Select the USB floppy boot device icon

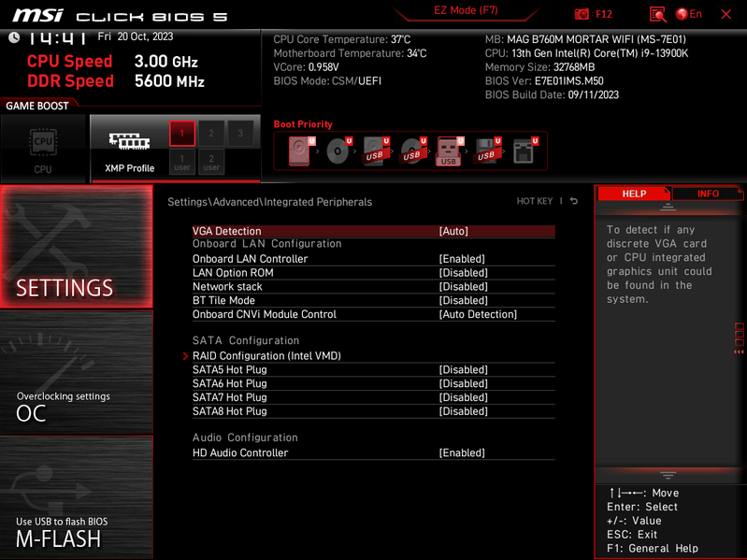click(487, 151)
